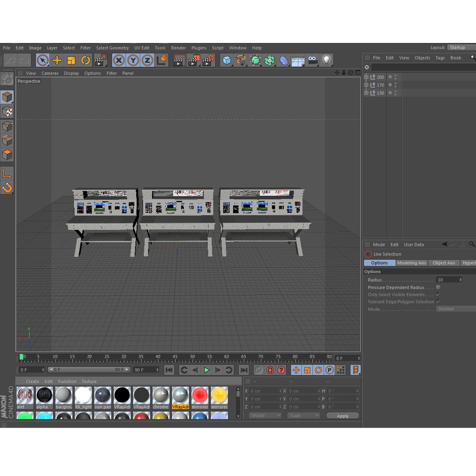
Task: Switch to the Object Axis tab
Action: click(x=443, y=263)
